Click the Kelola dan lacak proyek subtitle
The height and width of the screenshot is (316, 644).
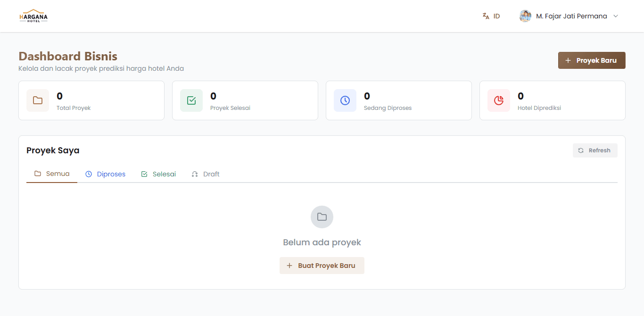point(101,68)
